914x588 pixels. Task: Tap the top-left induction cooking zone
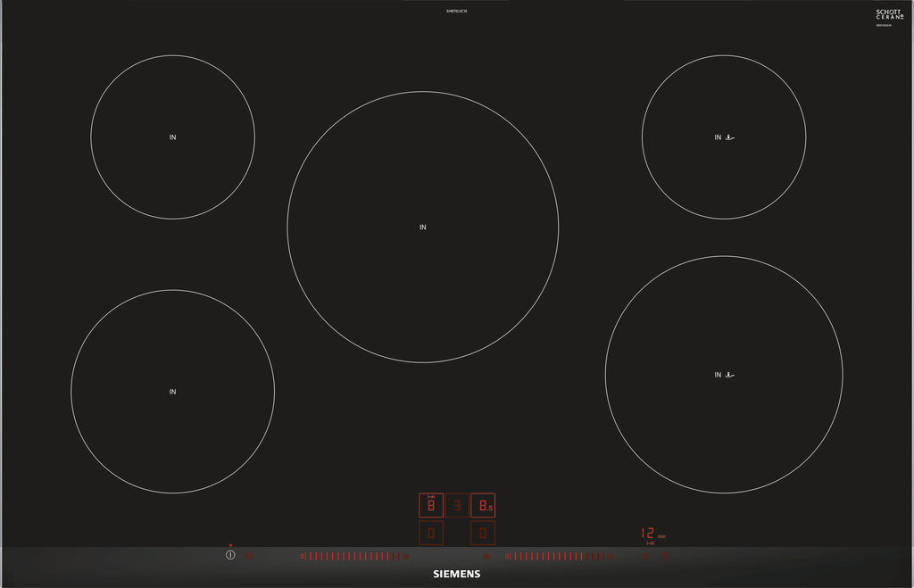(x=172, y=137)
